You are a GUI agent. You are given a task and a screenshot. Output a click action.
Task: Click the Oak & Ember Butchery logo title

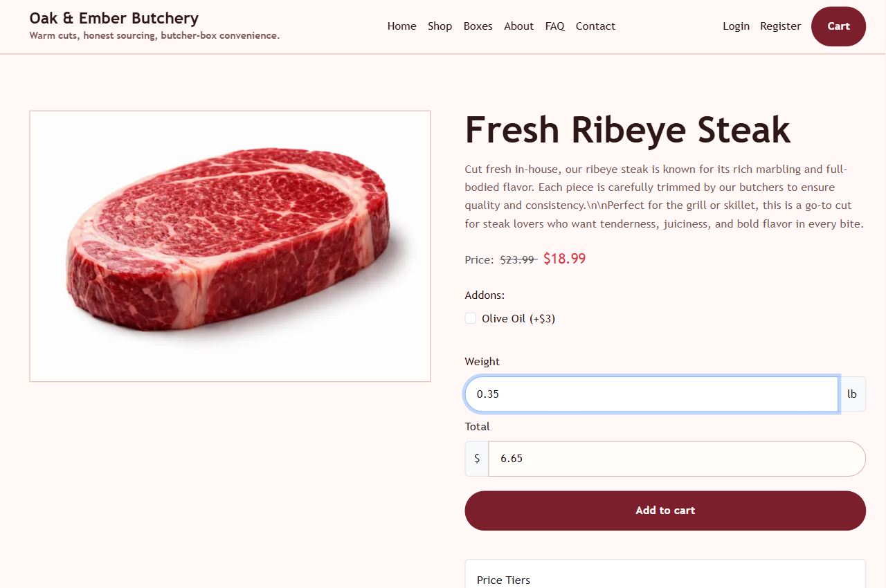114,19
